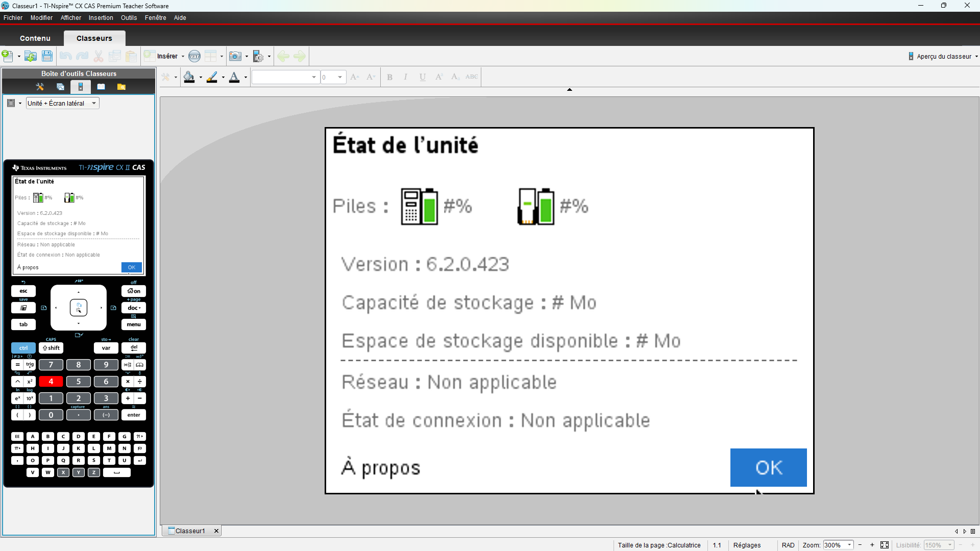Open the Content Explorer folder tab icon
Viewport: 980px width, 551px height.
121,87
